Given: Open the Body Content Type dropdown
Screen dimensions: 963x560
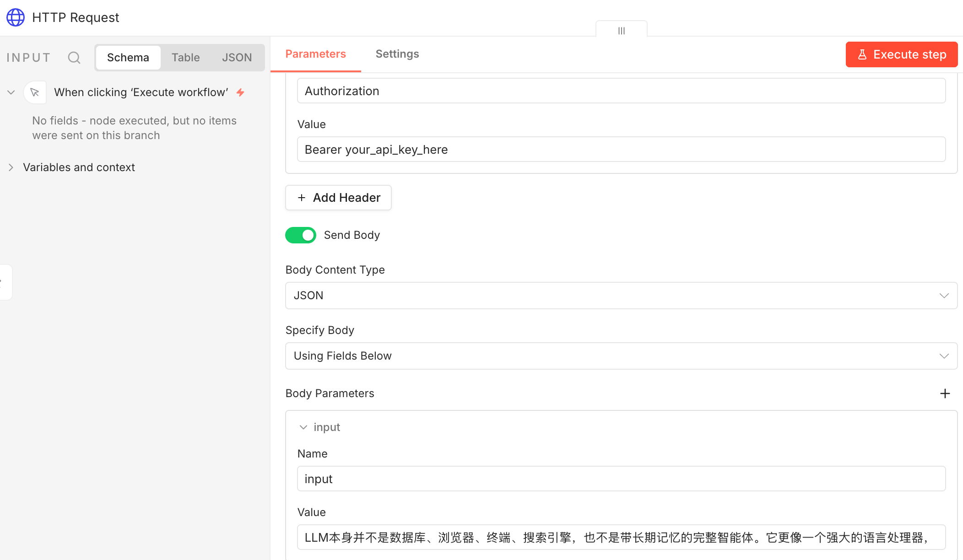Looking at the screenshot, I should [621, 296].
